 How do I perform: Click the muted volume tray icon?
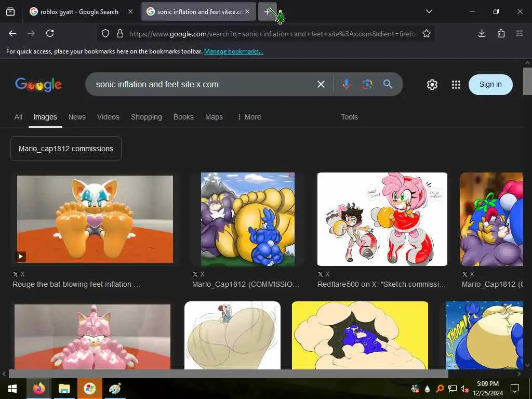click(x=464, y=389)
